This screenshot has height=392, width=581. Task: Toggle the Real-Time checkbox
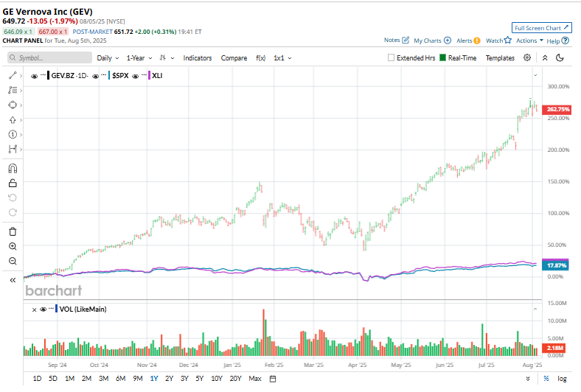tap(443, 57)
